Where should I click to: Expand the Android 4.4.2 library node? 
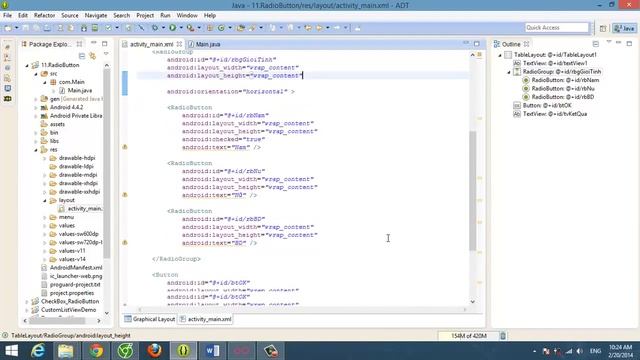36,108
